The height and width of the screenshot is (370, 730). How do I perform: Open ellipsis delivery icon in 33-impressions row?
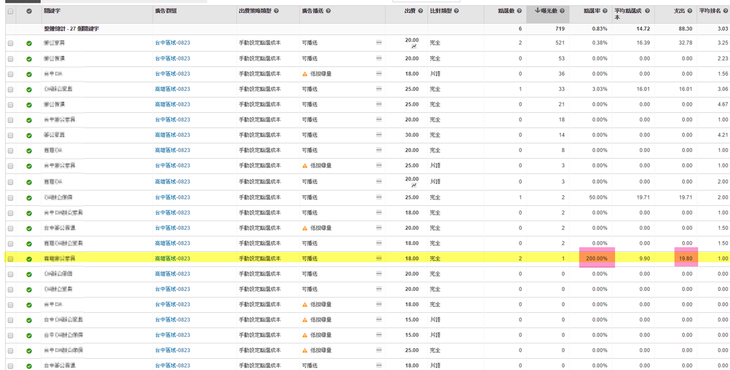click(x=379, y=89)
